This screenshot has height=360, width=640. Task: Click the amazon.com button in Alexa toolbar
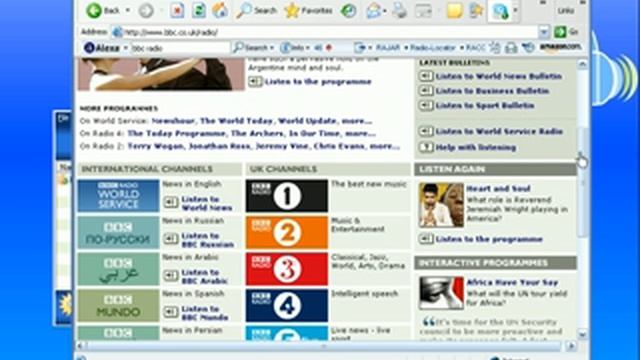560,47
